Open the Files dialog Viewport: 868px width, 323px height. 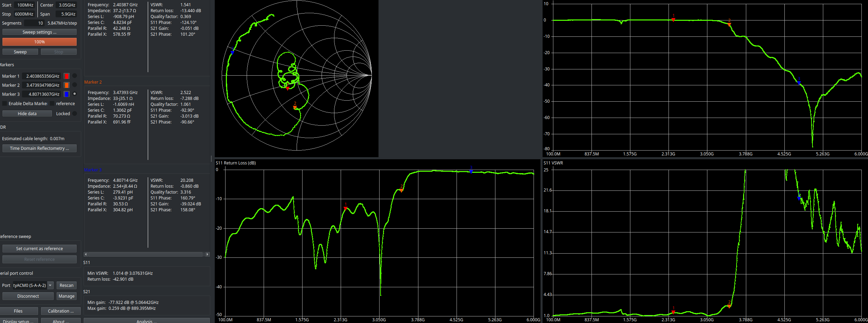pyautogui.click(x=18, y=311)
